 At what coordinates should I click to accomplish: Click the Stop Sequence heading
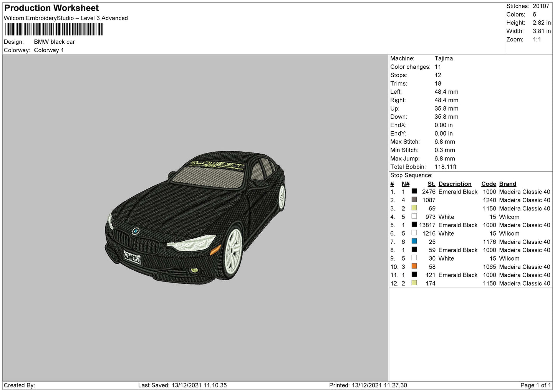point(411,175)
